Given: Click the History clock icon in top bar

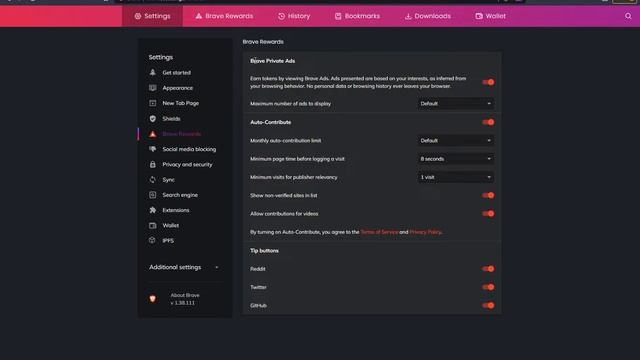Looking at the screenshot, I should pyautogui.click(x=281, y=16).
